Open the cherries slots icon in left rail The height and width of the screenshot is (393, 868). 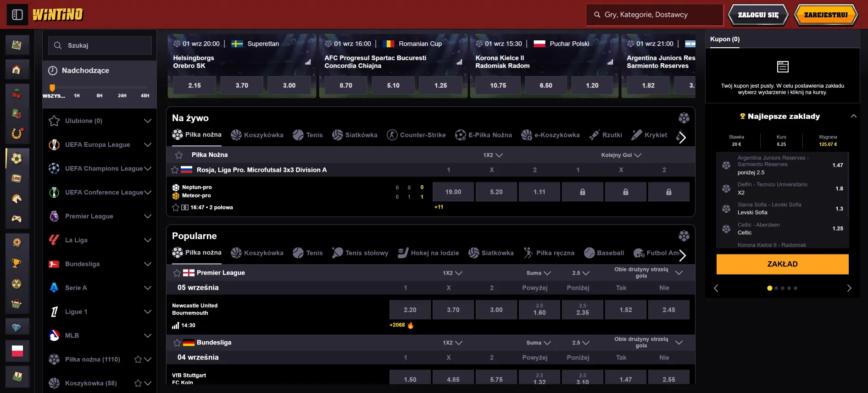17,94
